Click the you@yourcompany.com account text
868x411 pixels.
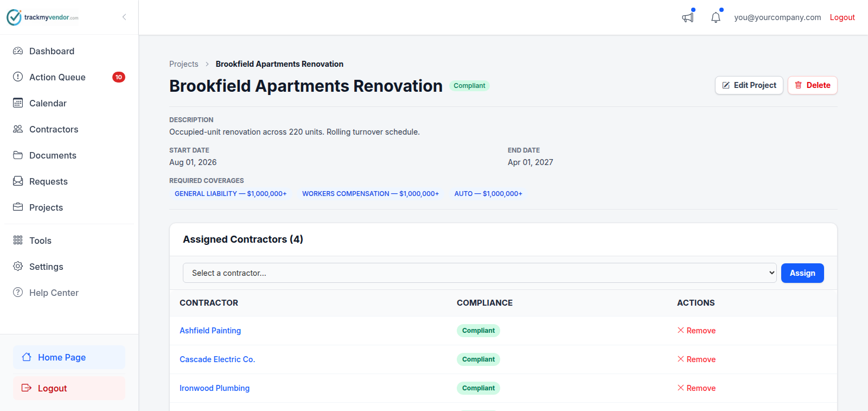[777, 17]
